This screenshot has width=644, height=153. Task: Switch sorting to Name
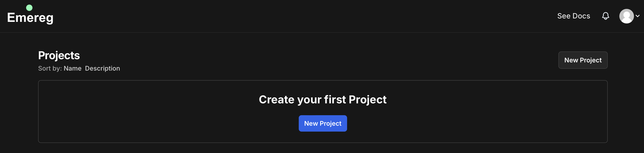[73, 68]
